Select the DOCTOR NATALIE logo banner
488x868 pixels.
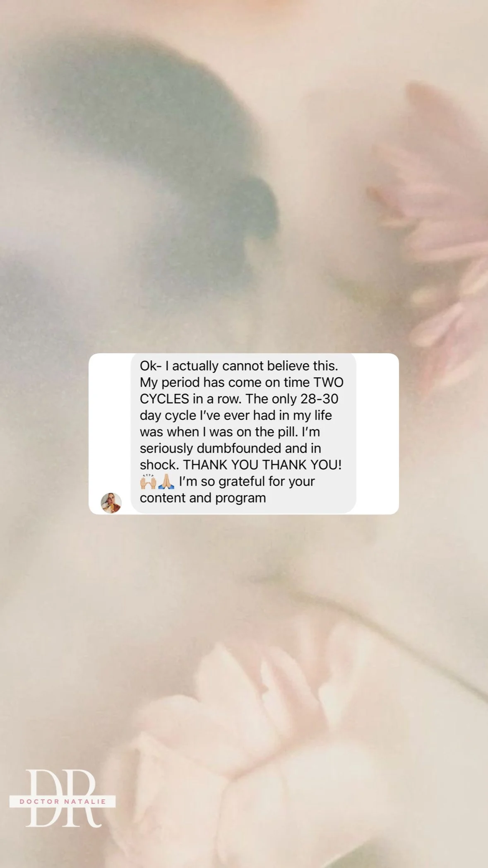point(63,801)
